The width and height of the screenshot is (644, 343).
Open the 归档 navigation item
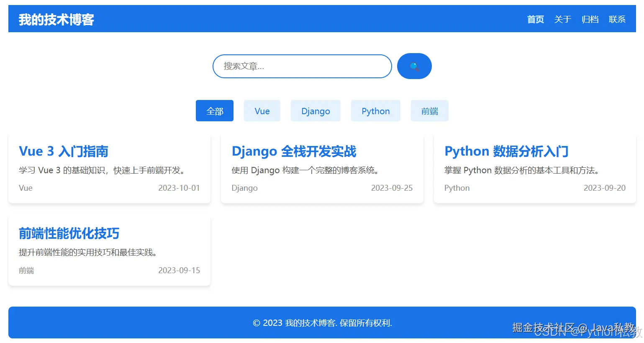pyautogui.click(x=590, y=19)
